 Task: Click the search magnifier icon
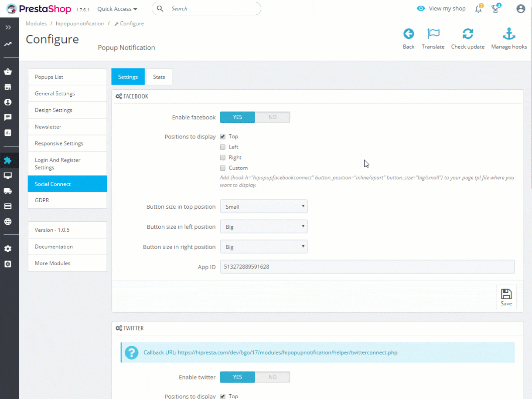160,9
